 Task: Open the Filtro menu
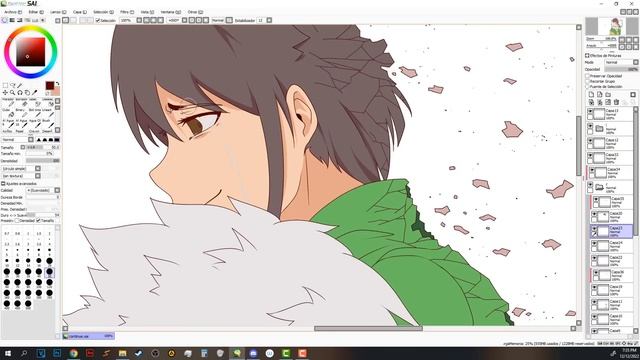(x=127, y=12)
